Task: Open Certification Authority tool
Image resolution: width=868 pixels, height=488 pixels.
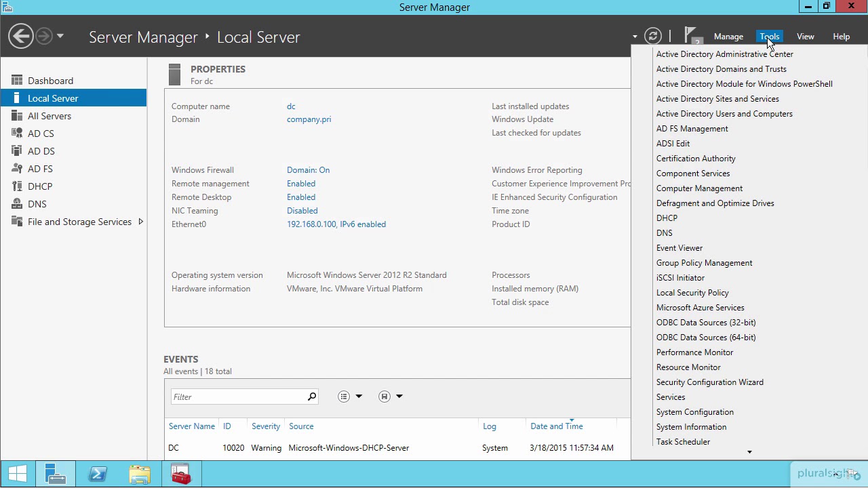Action: 696,159
